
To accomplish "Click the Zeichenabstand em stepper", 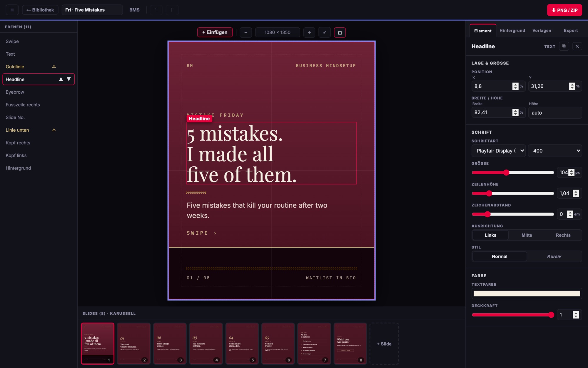I will pyautogui.click(x=570, y=214).
